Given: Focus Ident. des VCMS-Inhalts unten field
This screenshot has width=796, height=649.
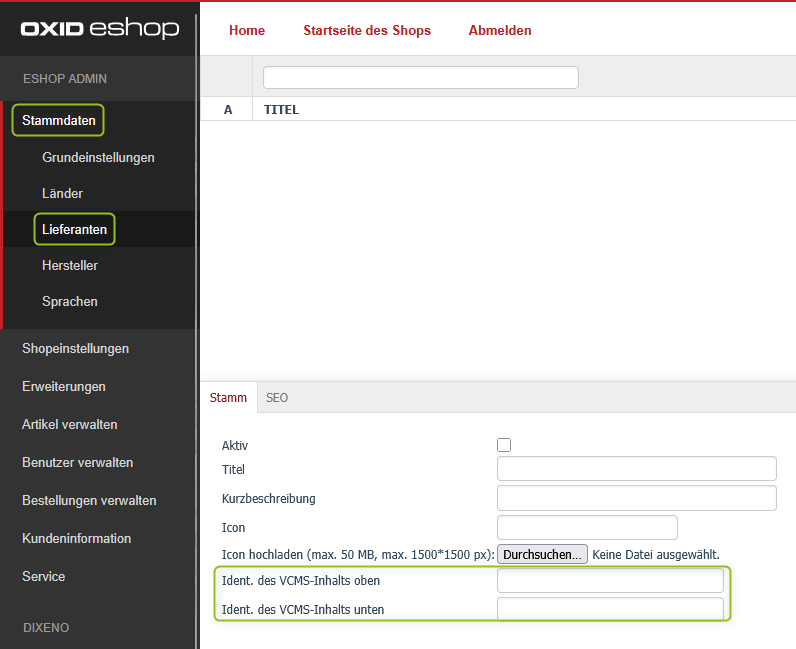Looking at the screenshot, I should [610, 609].
